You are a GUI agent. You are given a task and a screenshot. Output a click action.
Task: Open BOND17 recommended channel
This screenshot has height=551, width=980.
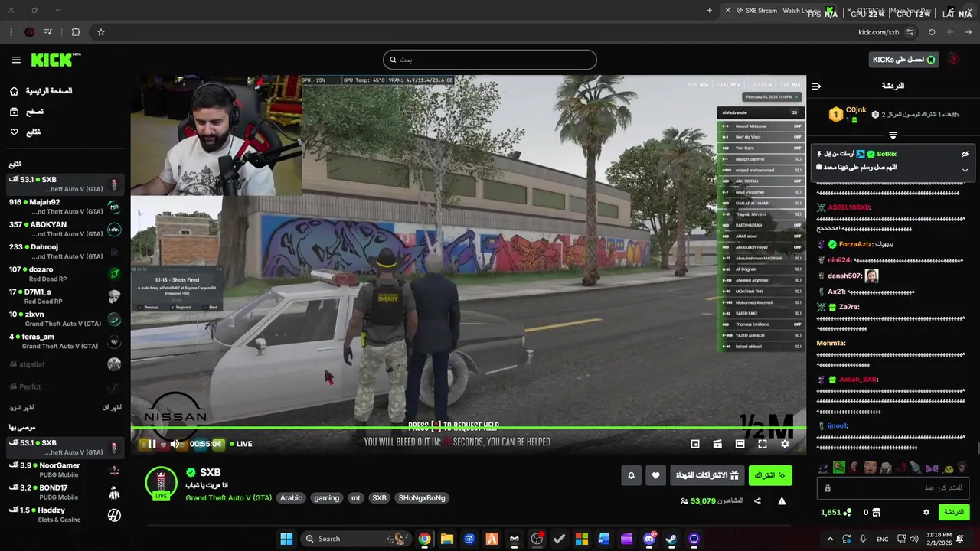[65, 492]
